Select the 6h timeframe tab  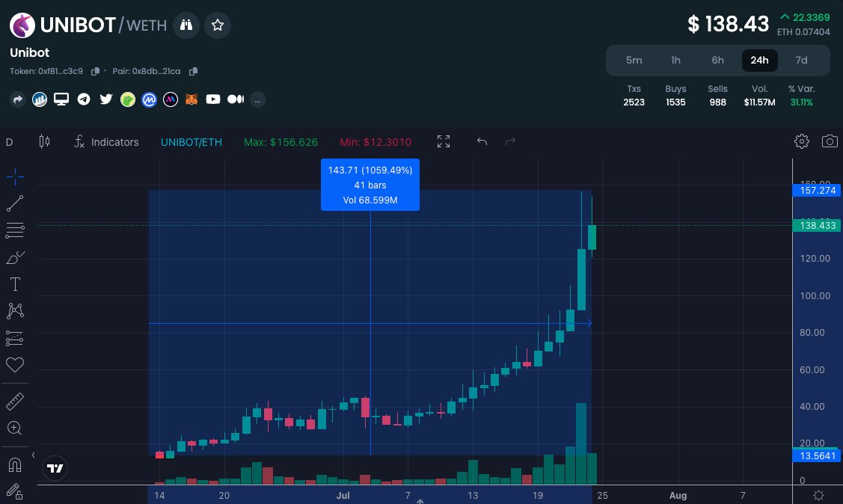click(x=718, y=60)
